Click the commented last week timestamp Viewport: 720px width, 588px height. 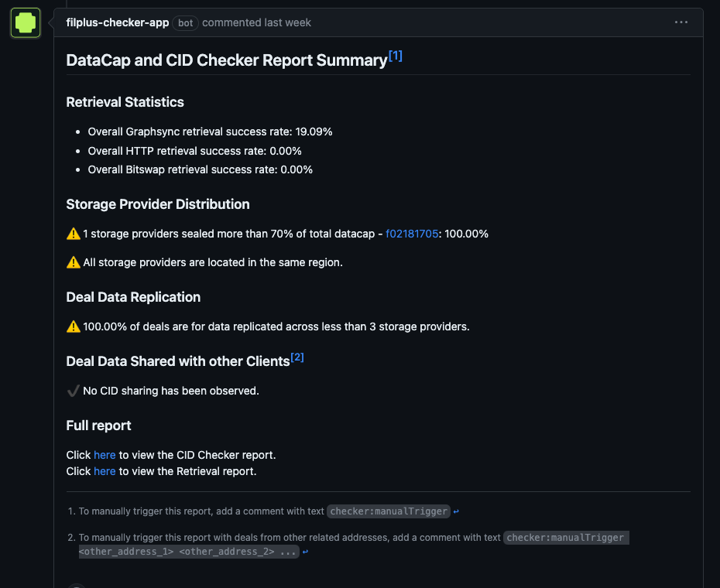point(256,22)
